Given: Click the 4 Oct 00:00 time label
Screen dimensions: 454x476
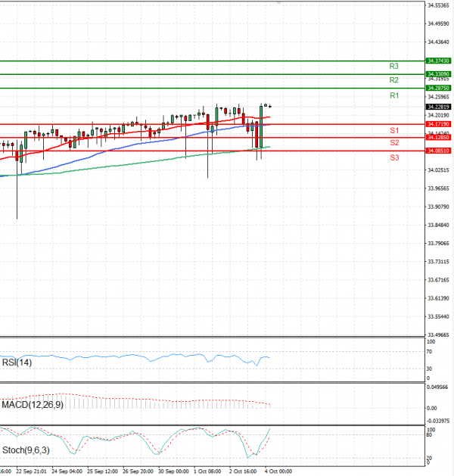Looking at the screenshot, I should click(278, 471).
